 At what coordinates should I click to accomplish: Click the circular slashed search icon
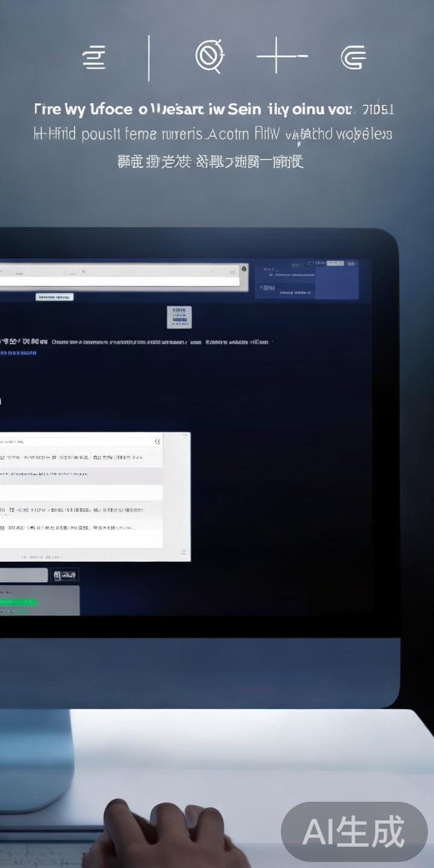click(210, 57)
